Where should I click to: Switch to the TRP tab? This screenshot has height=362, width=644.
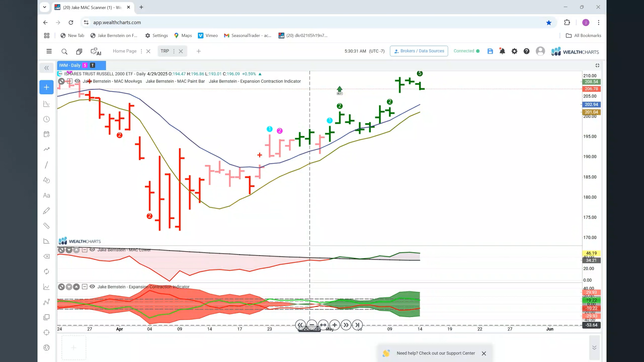[x=165, y=51]
